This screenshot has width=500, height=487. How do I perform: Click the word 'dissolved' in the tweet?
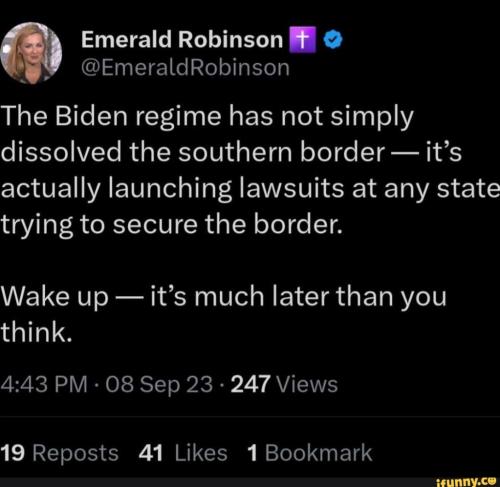tap(61, 152)
